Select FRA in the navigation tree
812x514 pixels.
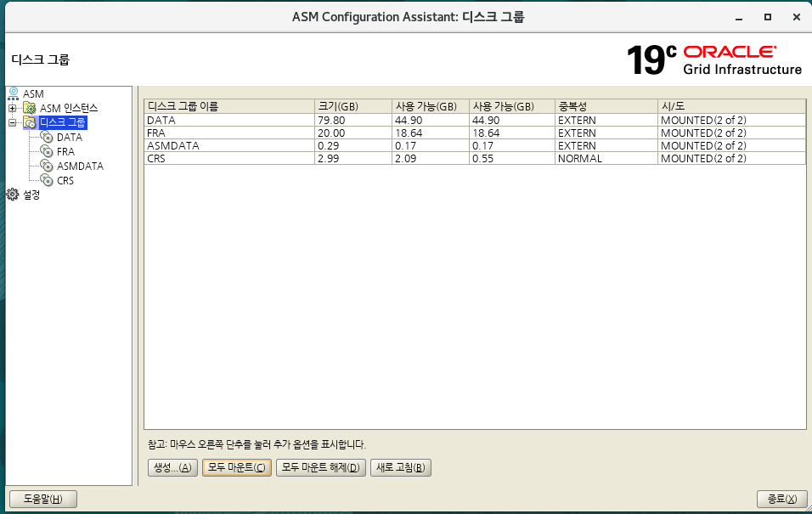tap(65, 152)
